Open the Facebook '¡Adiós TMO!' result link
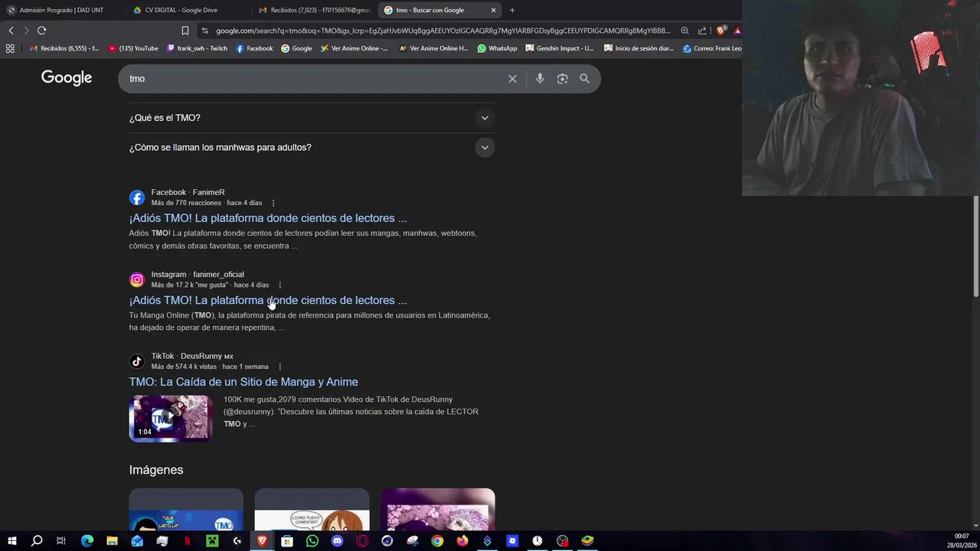Viewport: 980px width, 551px height. tap(268, 218)
